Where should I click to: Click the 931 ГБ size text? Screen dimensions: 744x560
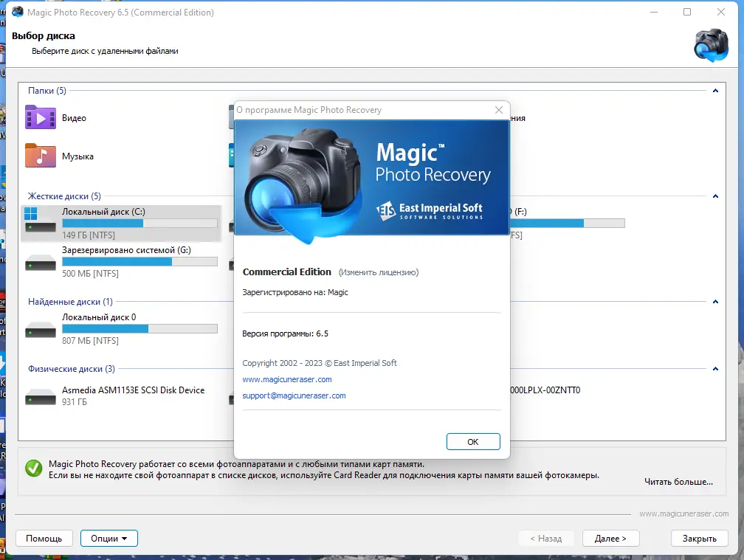[75, 401]
